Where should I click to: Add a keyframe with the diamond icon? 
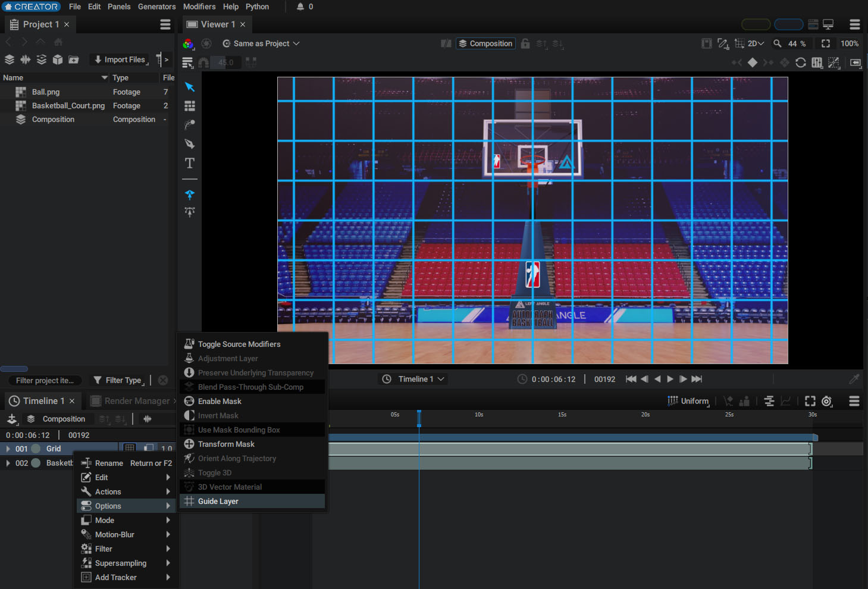753,62
